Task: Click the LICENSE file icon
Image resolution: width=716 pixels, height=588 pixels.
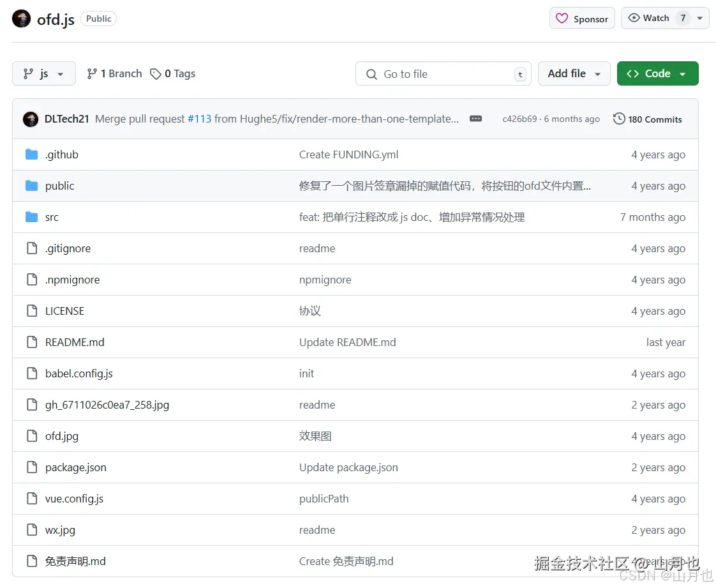Action: coord(32,311)
